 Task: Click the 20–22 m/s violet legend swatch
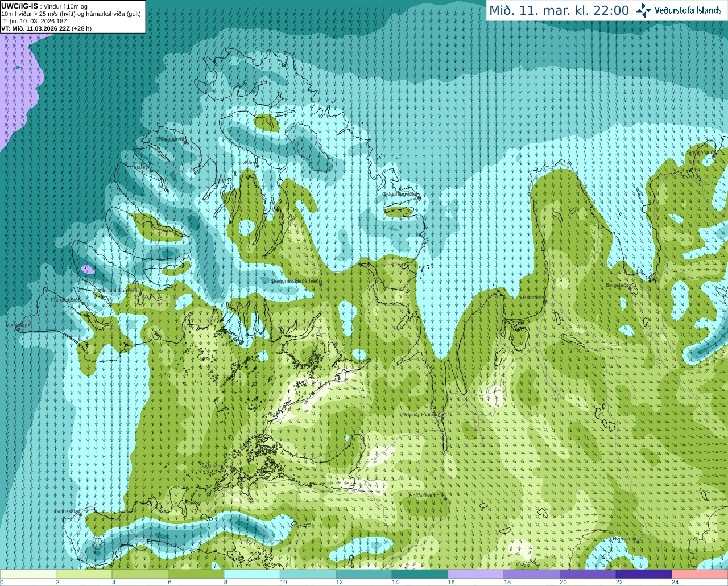588,574
